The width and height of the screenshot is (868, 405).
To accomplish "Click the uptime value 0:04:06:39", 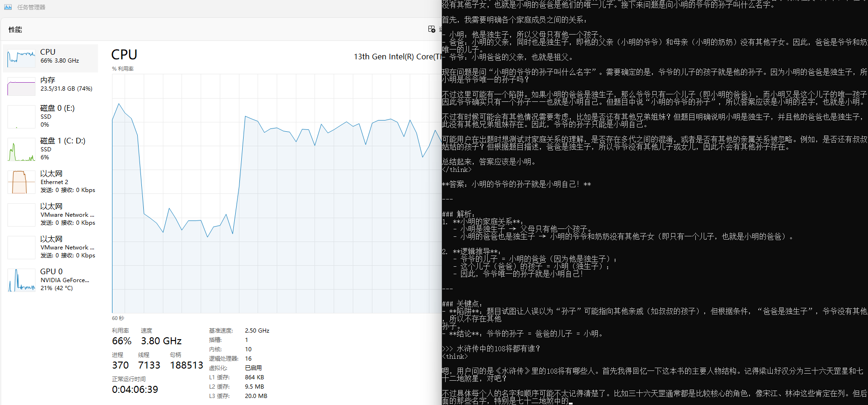I will coord(135,390).
